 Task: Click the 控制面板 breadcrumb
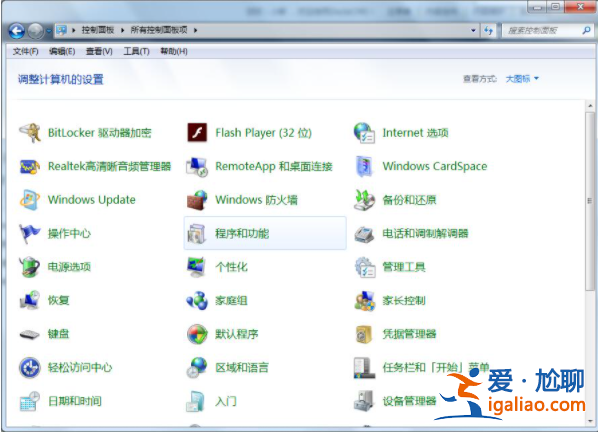point(98,30)
